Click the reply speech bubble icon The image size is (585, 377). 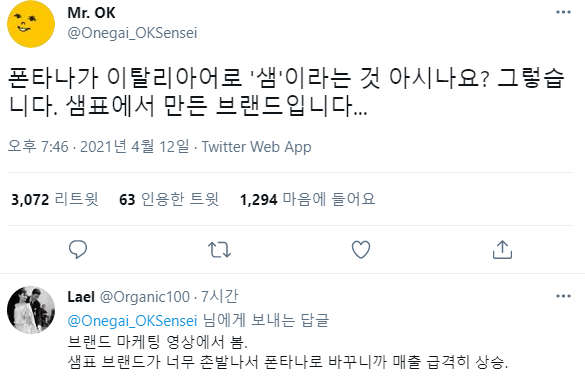78,249
